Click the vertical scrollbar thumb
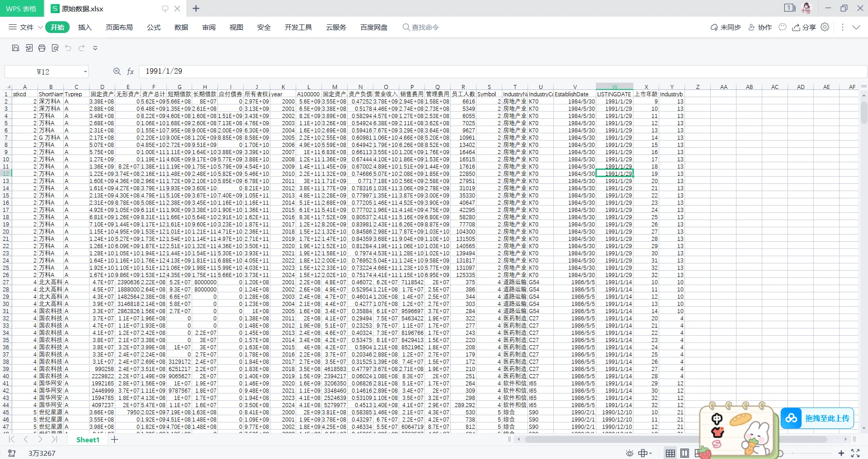This screenshot has width=868, height=459. point(864,112)
